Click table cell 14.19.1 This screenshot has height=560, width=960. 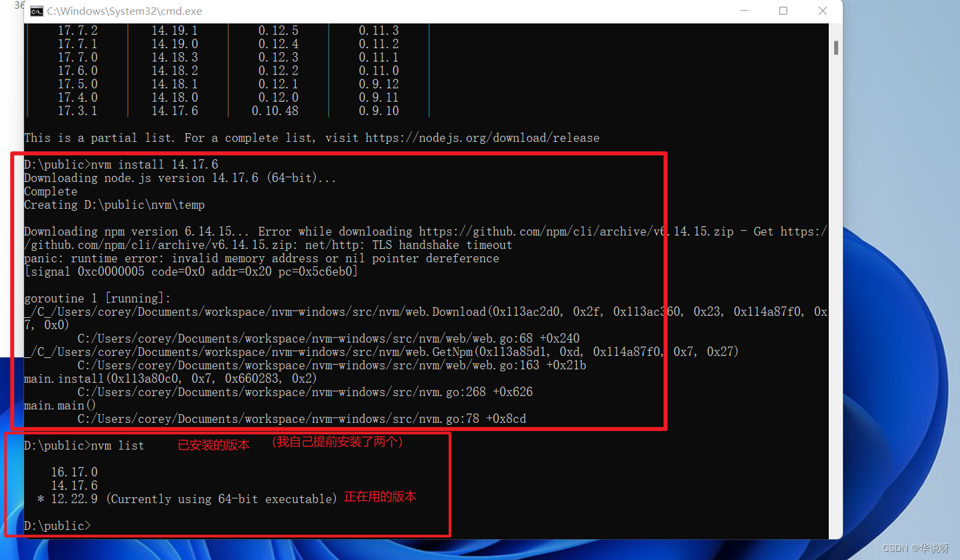click(175, 31)
